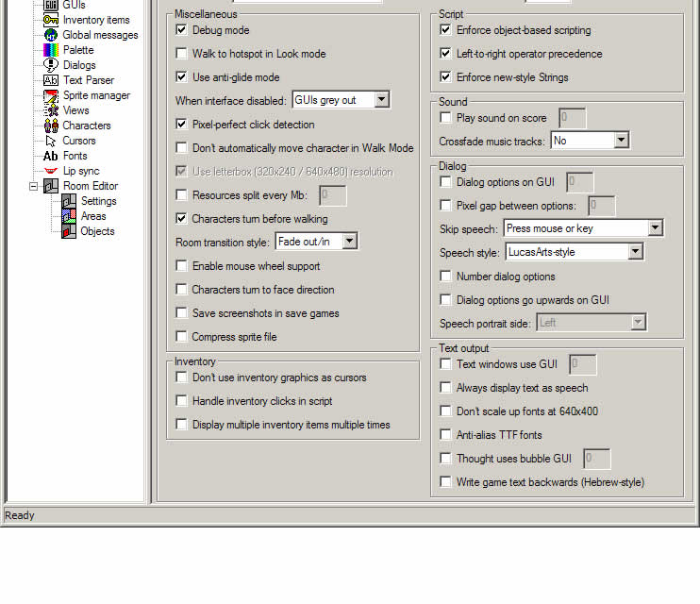700x604 pixels.
Task: Check Resources split every Mb
Action: [x=181, y=195]
